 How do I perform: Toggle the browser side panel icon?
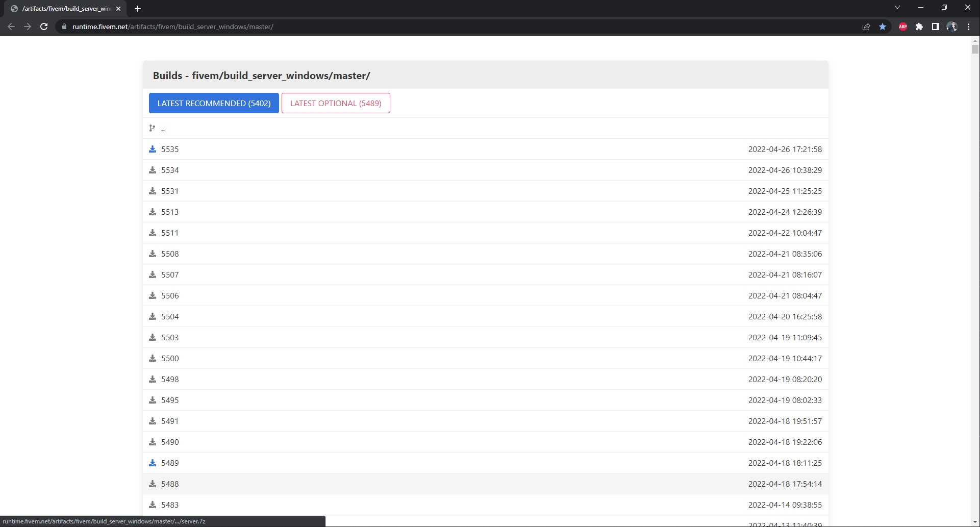pyautogui.click(x=935, y=27)
